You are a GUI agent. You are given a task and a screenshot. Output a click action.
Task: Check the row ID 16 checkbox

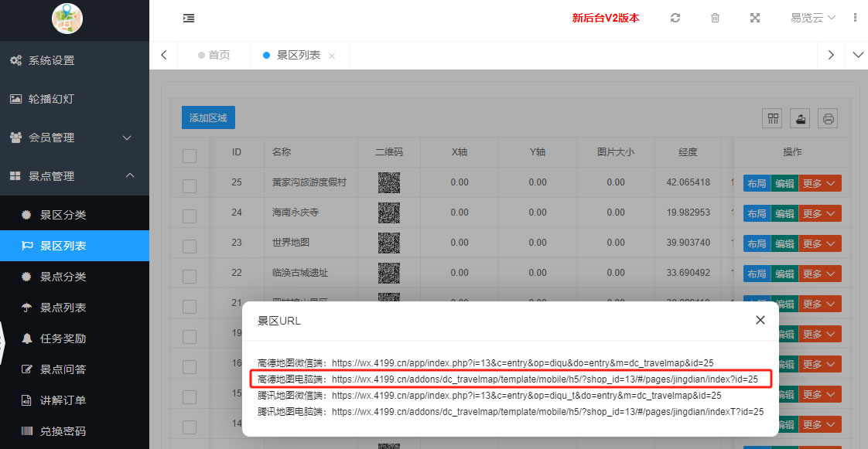190,366
